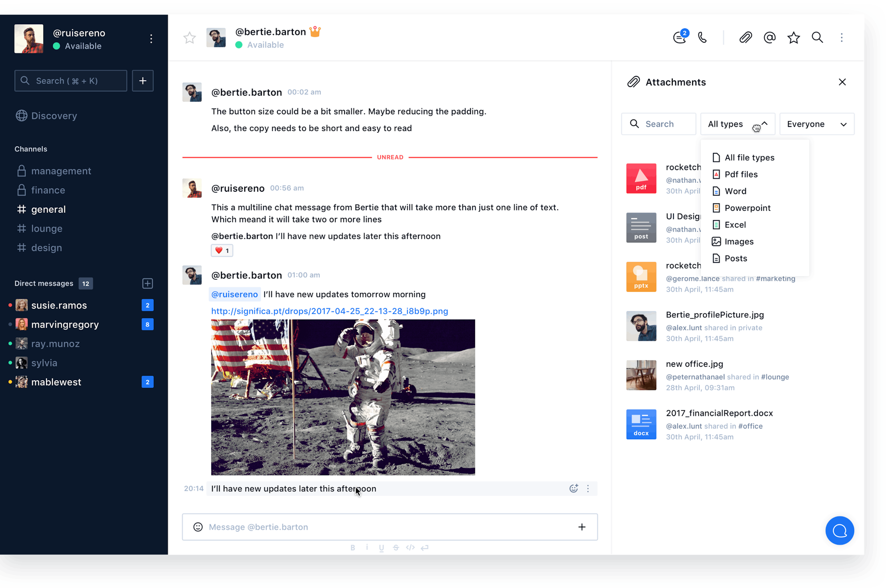Open options menu next to @ruisereno profile
This screenshot has height=588, width=886.
pos(151,38)
